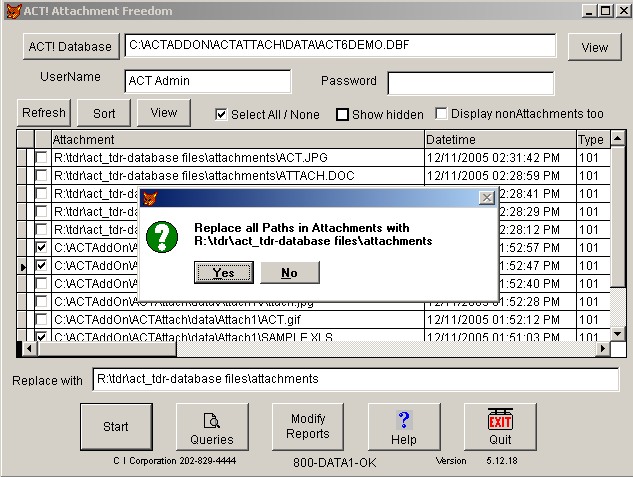Click the vertical scrollbar thumb
This screenshot has height=477, width=633.
point(618,217)
